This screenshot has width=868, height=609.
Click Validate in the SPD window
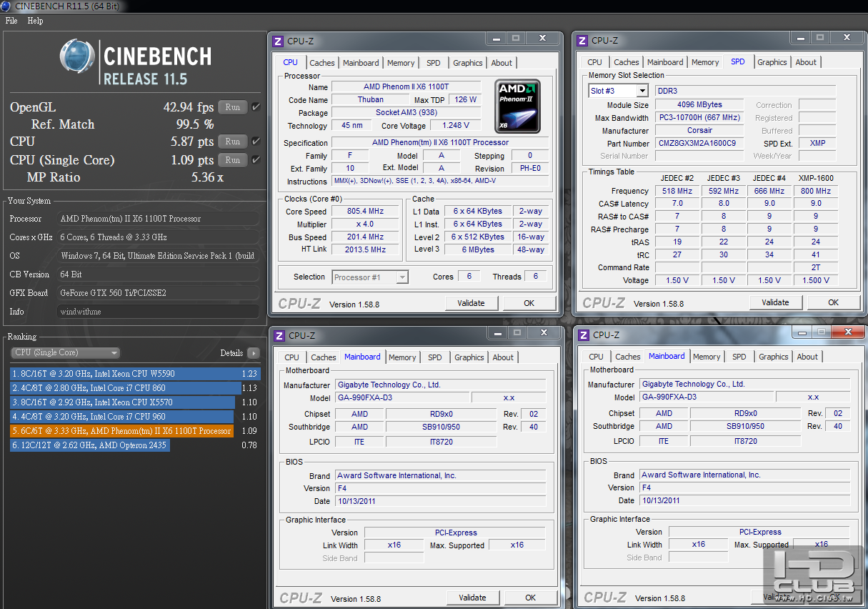tap(775, 302)
